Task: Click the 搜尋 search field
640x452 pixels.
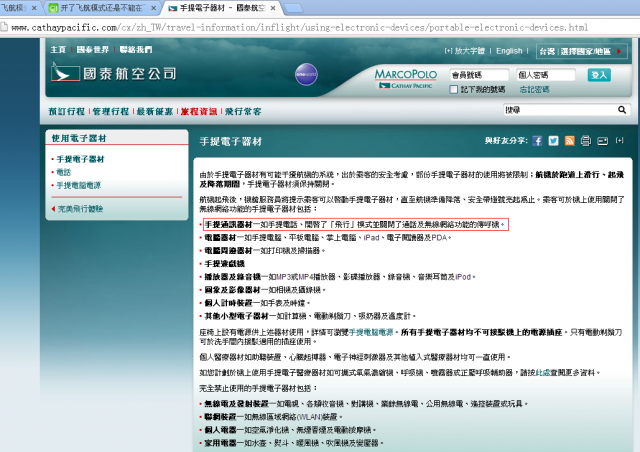Action: (x=560, y=110)
